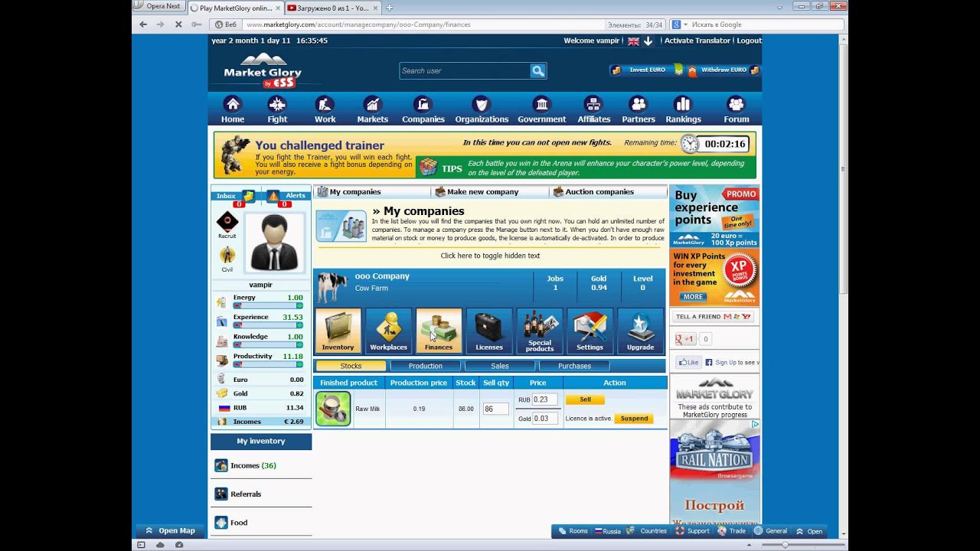Open company Finances icon
Image resolution: width=980 pixels, height=551 pixels.
tap(439, 331)
